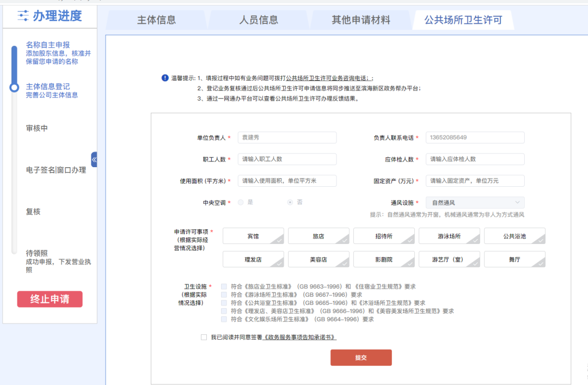The image size is (588, 385).
Task: Select 是 for 中央空调
Action: tap(241, 202)
